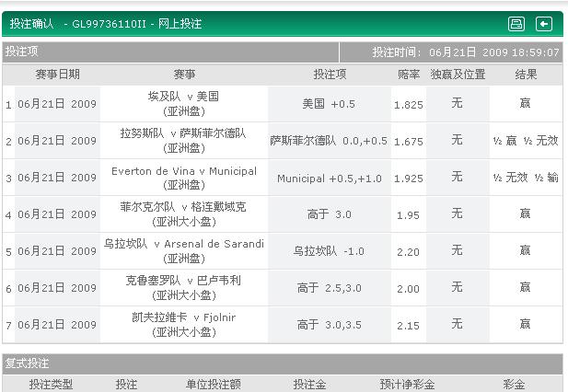The image size is (568, 392).
Task: Select the 埃及队 v 美国 match cell
Action: (x=184, y=103)
